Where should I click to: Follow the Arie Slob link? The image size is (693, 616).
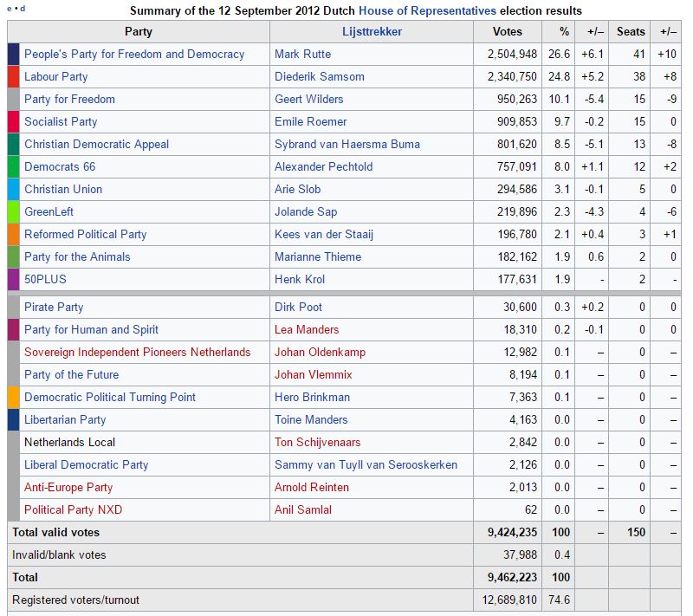pyautogui.click(x=297, y=190)
